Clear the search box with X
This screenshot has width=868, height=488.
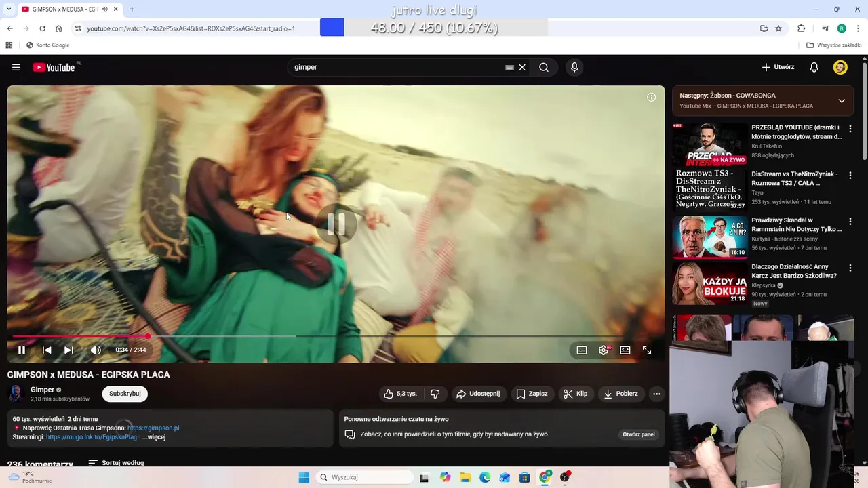click(522, 67)
